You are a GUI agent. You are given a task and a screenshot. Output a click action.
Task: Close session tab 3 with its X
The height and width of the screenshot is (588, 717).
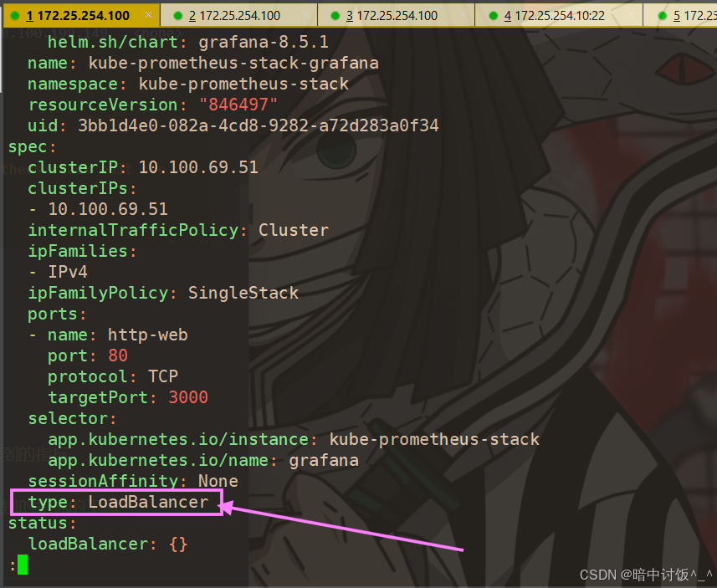pyautogui.click(x=463, y=15)
